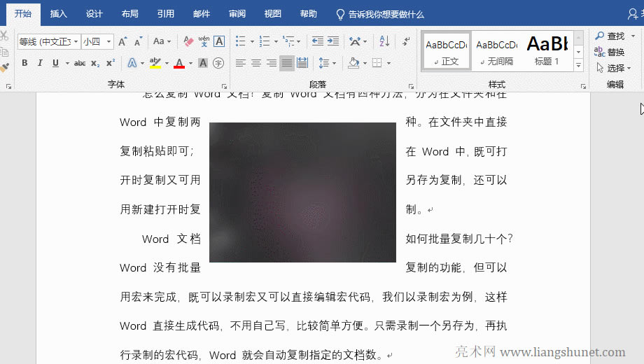
Task: Click the Clear Formatting eraser icon
Action: click(x=188, y=42)
